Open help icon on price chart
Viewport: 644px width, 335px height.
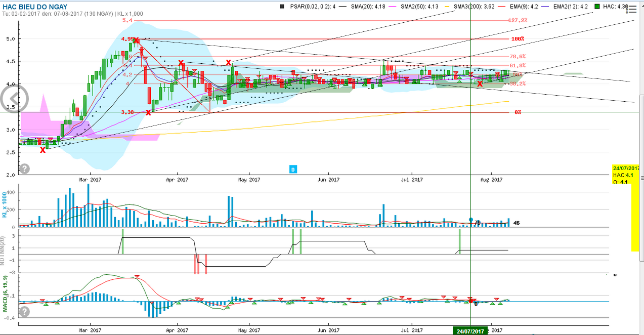pyautogui.click(x=24, y=169)
